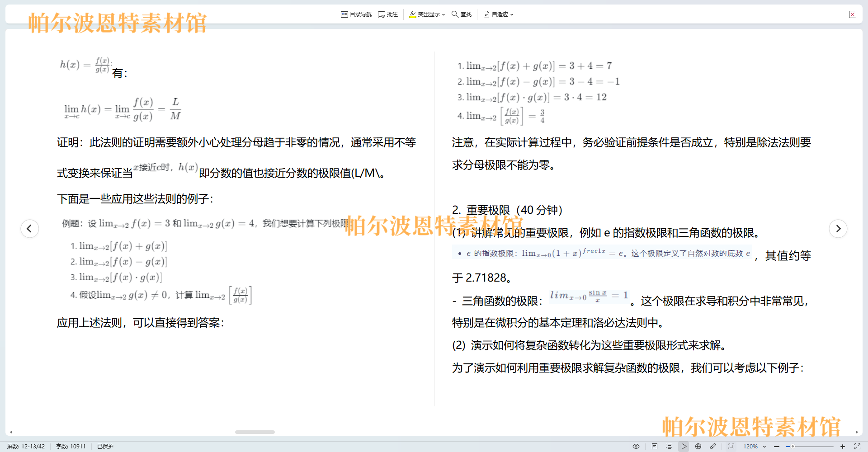This screenshot has width=868, height=452.
Task: Click the 例题 line with lim f(x) = 3
Action: pos(207,223)
